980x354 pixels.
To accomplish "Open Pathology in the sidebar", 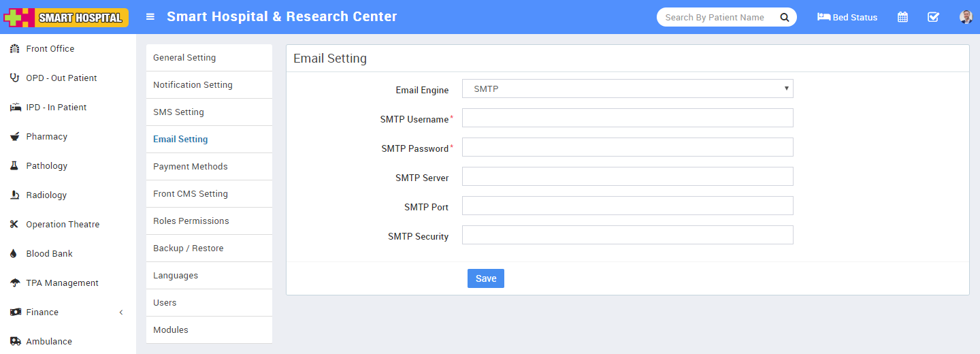I will (46, 166).
